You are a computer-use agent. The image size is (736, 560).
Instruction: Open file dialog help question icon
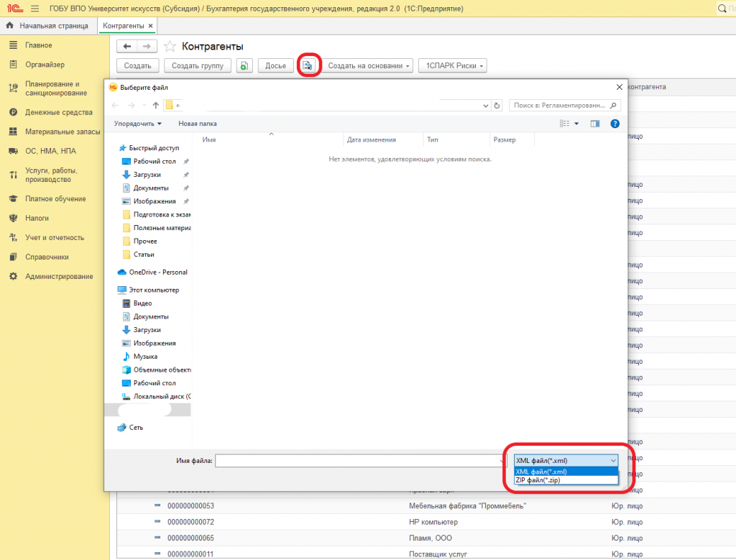click(615, 124)
